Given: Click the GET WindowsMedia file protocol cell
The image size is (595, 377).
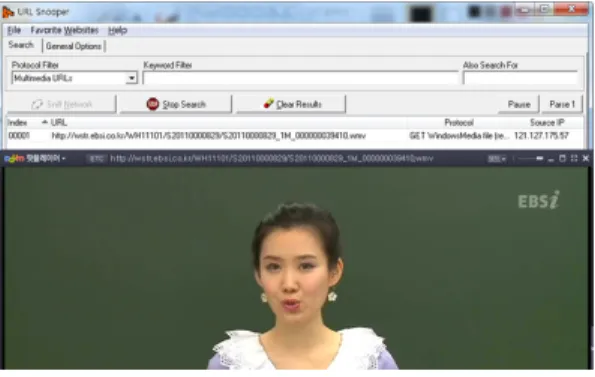Looking at the screenshot, I should click(x=459, y=136).
